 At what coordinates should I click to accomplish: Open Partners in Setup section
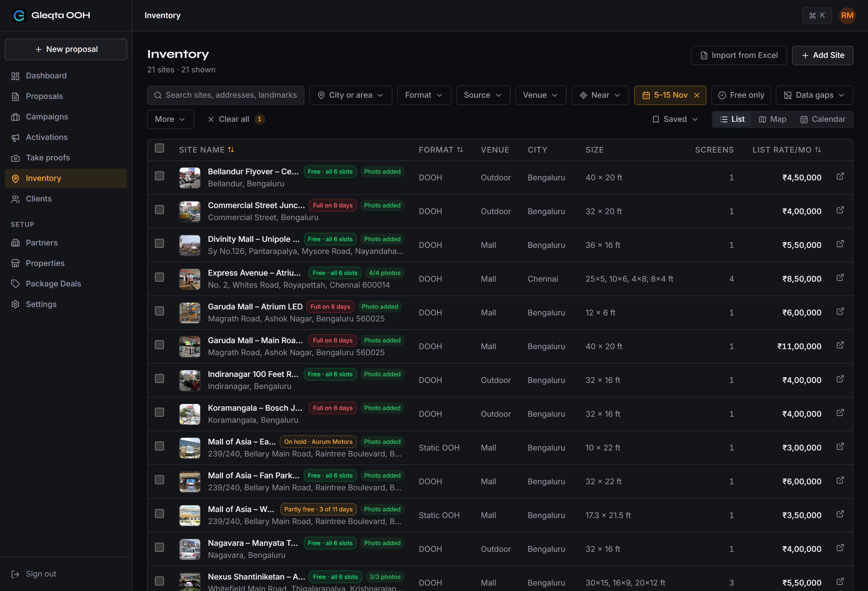(66, 242)
